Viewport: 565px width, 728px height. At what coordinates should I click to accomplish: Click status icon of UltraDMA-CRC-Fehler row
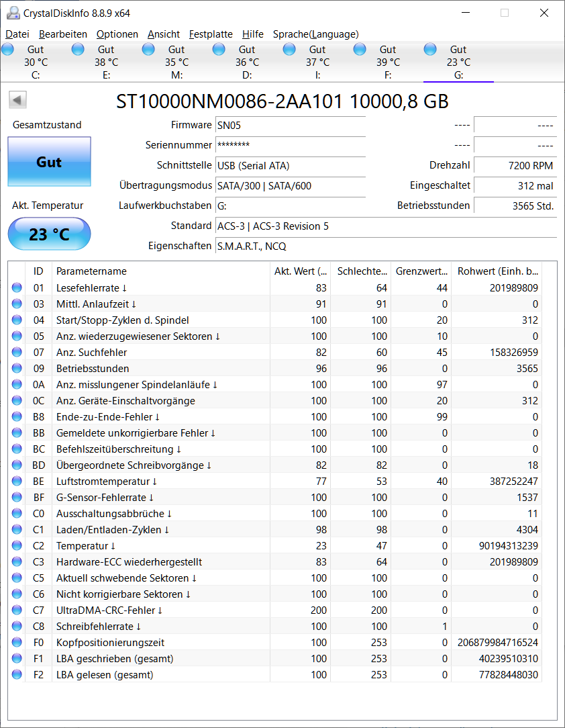point(17,610)
